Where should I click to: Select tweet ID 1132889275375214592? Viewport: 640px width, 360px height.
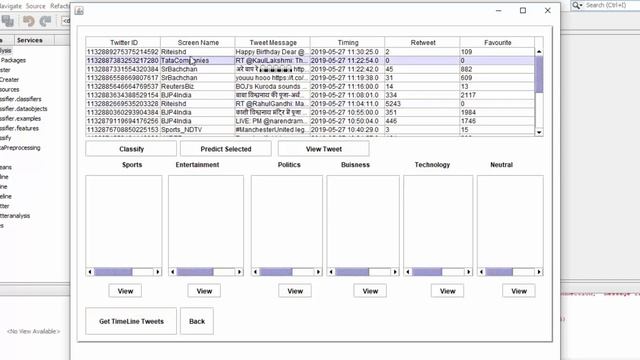click(123, 52)
